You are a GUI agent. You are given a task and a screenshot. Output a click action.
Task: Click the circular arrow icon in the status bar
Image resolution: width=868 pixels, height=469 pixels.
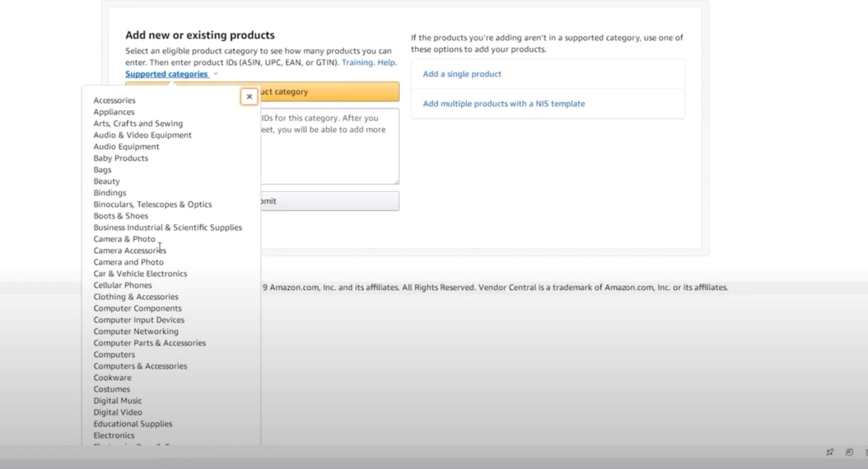point(849,452)
